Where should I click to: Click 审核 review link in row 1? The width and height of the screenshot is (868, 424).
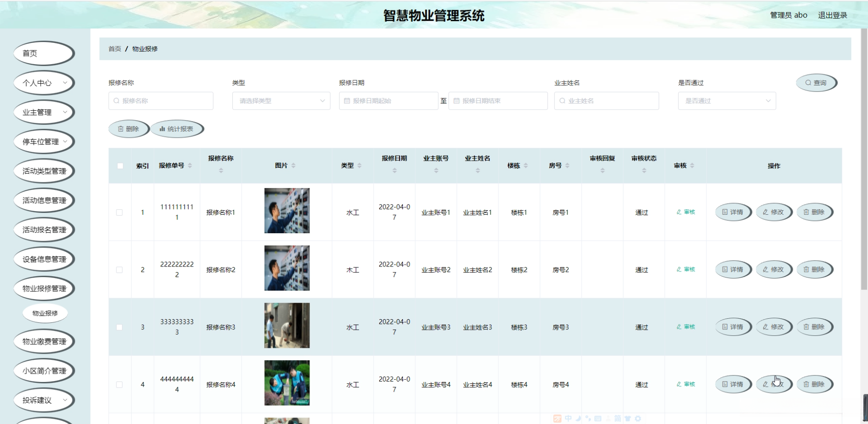click(x=686, y=212)
